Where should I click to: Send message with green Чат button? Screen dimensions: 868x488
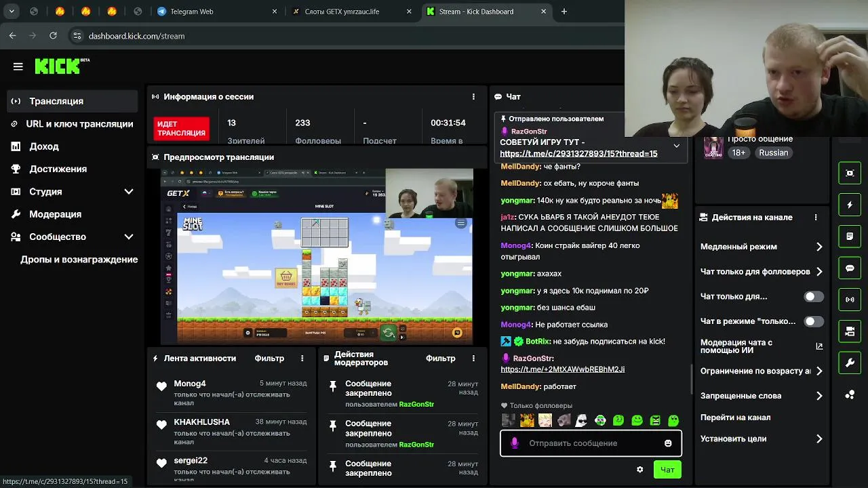(667, 470)
